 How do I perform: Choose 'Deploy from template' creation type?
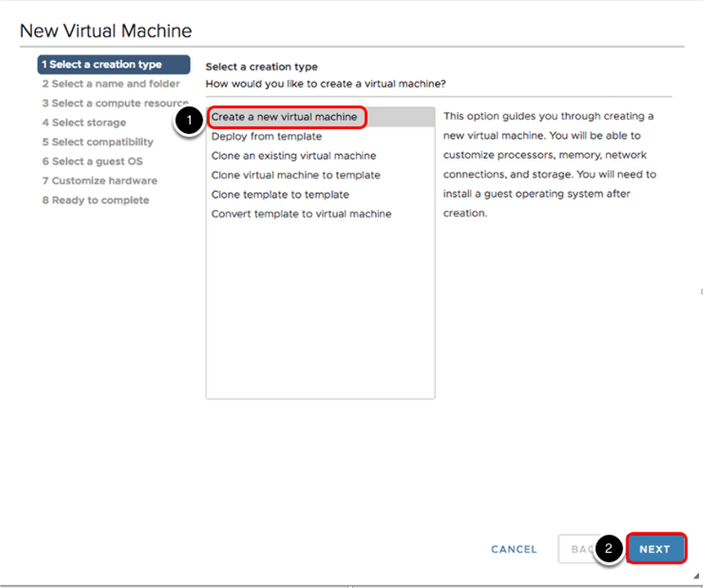click(x=266, y=136)
